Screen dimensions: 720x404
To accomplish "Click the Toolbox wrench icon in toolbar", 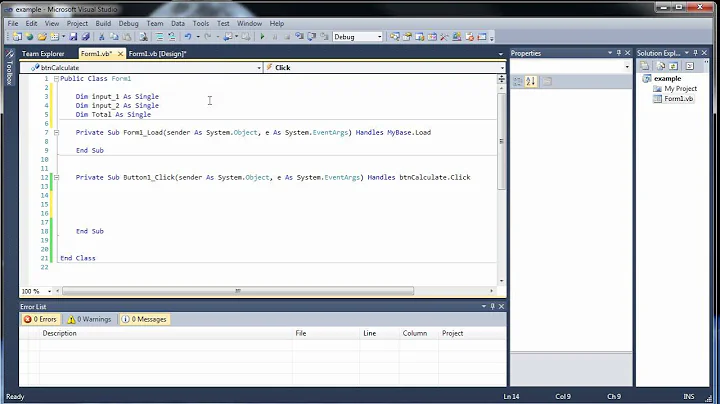I will [x=444, y=37].
